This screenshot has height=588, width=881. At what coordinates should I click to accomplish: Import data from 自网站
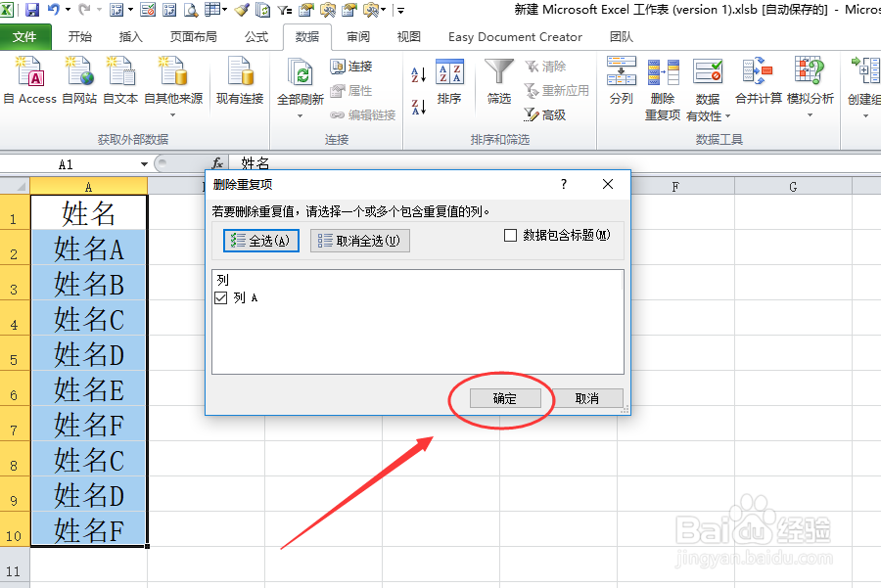[x=79, y=81]
